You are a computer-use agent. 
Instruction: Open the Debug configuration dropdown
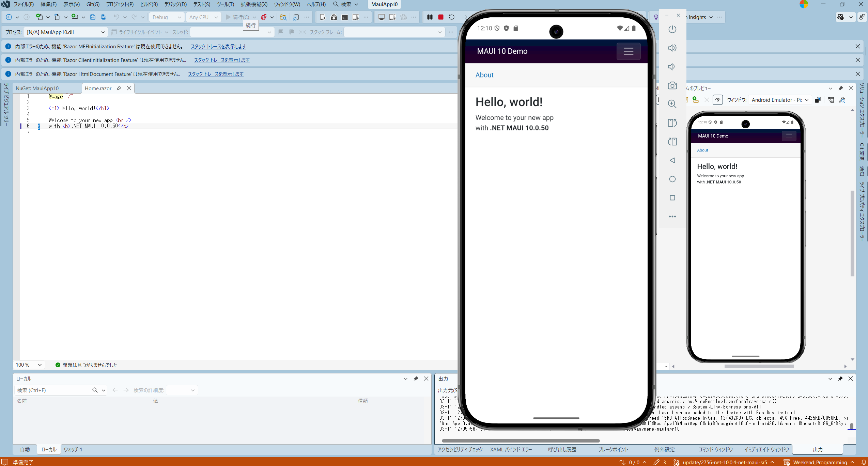(x=167, y=17)
